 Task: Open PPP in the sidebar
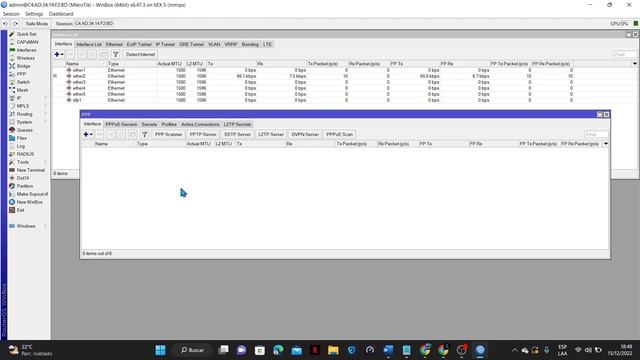[x=21, y=74]
